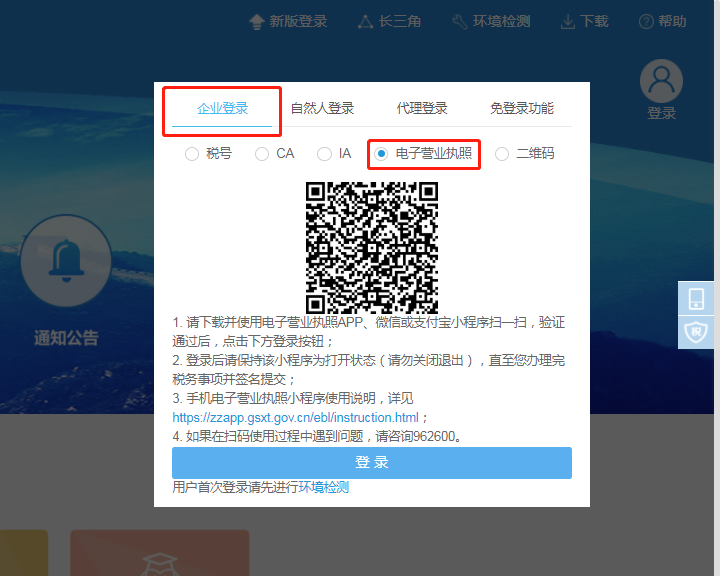Open 新版登录 in the top navigation
This screenshot has height=576, width=722.
[x=298, y=22]
